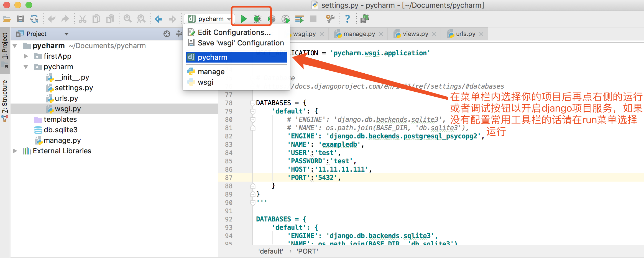This screenshot has width=644, height=258.
Task: Select wsgi.py in project tree
Action: (x=63, y=109)
